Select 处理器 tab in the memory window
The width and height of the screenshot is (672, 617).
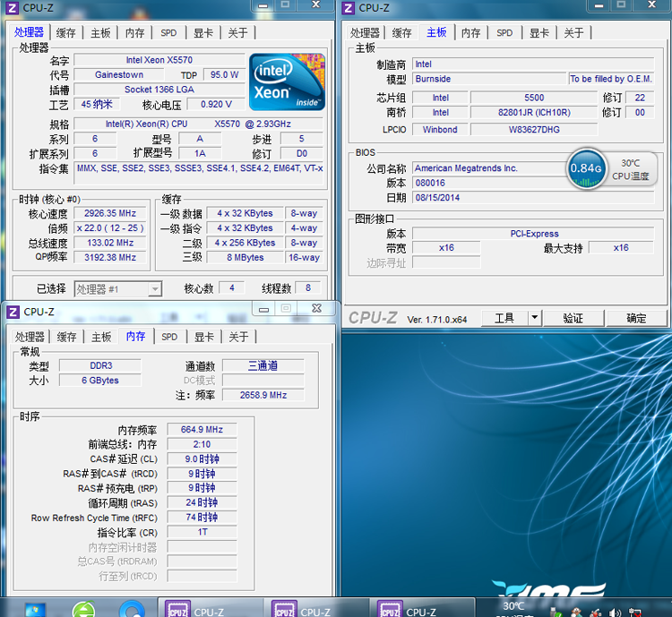coord(30,337)
